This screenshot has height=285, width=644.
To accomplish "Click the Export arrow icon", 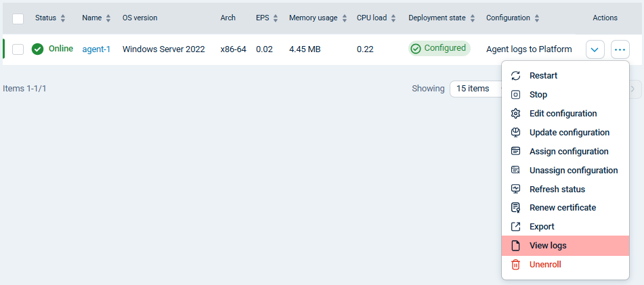I will [x=515, y=227].
